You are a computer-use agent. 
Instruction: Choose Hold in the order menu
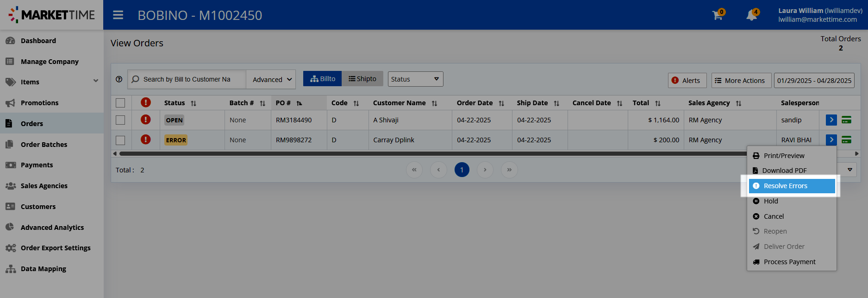click(792, 201)
